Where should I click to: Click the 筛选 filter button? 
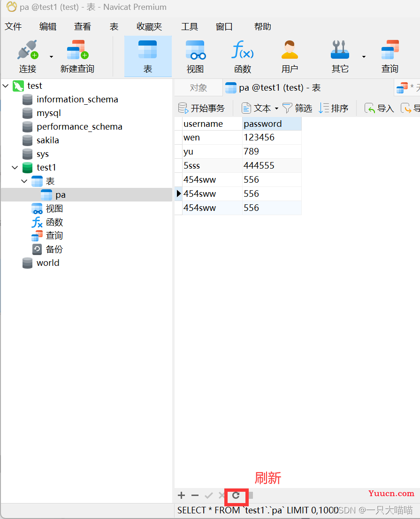click(x=298, y=108)
